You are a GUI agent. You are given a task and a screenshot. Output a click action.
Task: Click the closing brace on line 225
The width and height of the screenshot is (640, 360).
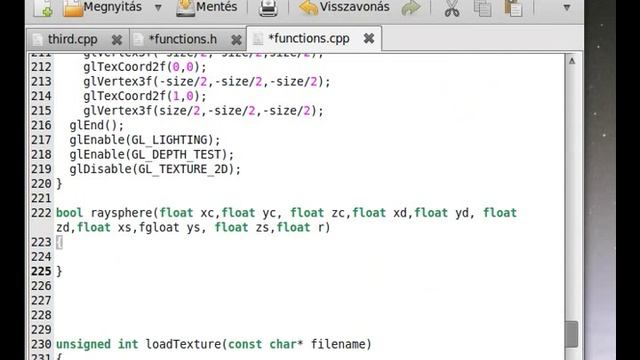pyautogui.click(x=59, y=271)
